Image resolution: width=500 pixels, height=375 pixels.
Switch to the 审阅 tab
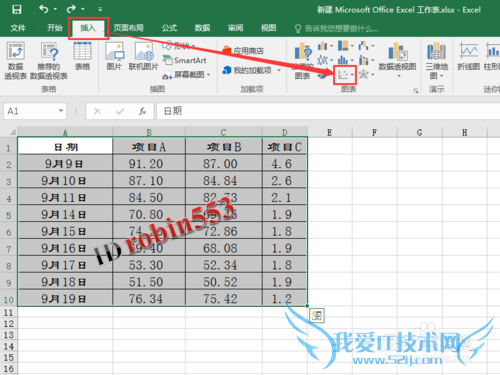[x=236, y=28]
